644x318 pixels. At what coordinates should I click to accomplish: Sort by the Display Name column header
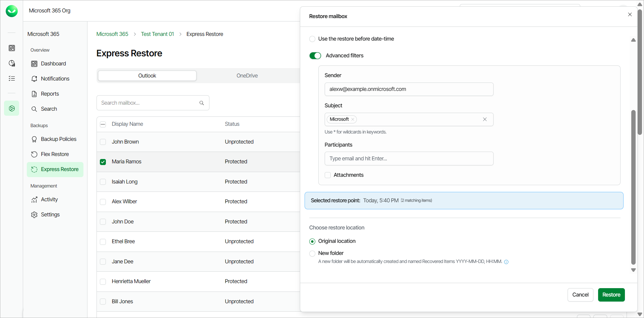coord(127,124)
